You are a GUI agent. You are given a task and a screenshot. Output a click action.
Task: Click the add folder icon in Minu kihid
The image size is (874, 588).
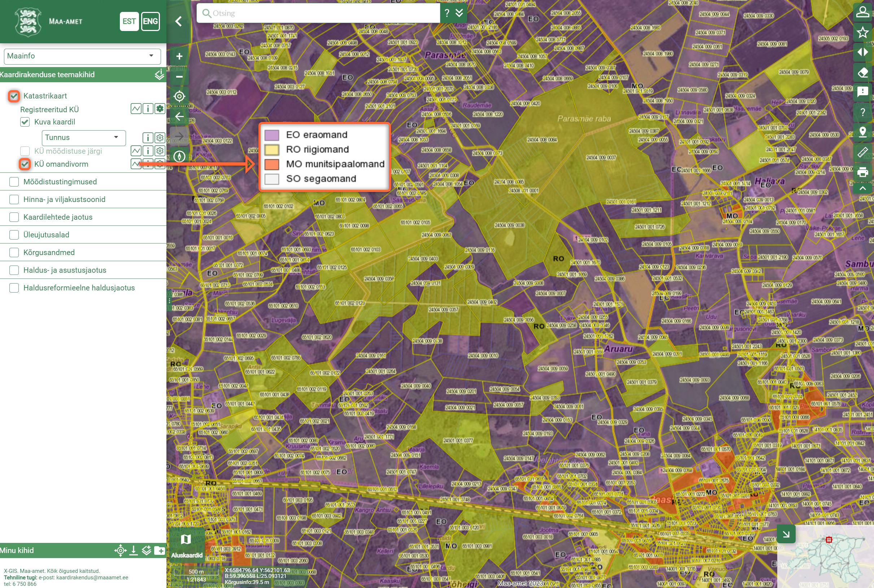coord(160,550)
